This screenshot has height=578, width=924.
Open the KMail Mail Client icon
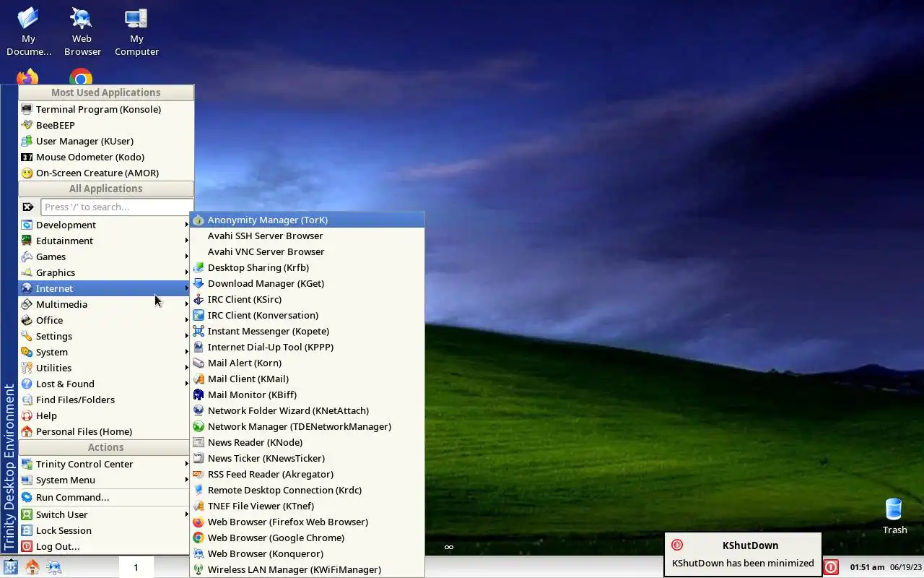click(x=199, y=379)
